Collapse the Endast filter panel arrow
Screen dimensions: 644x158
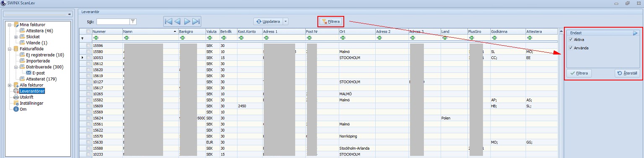[x=635, y=33]
